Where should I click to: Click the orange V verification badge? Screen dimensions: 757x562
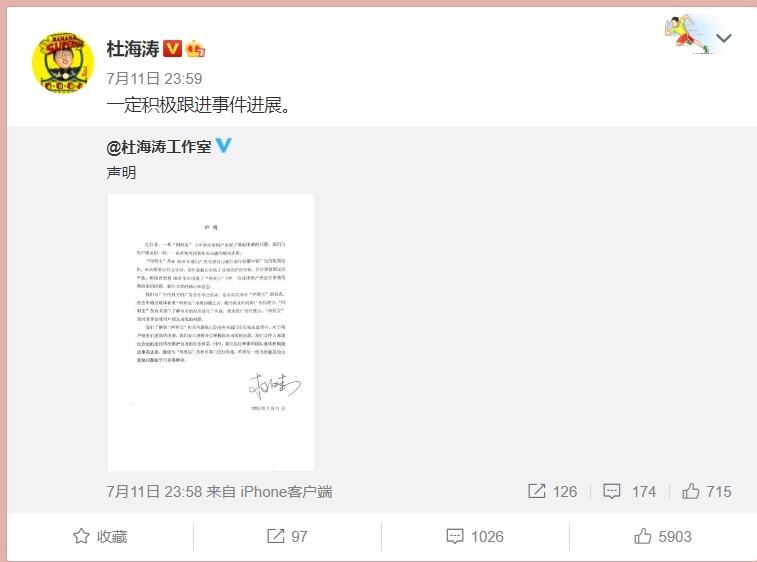172,48
